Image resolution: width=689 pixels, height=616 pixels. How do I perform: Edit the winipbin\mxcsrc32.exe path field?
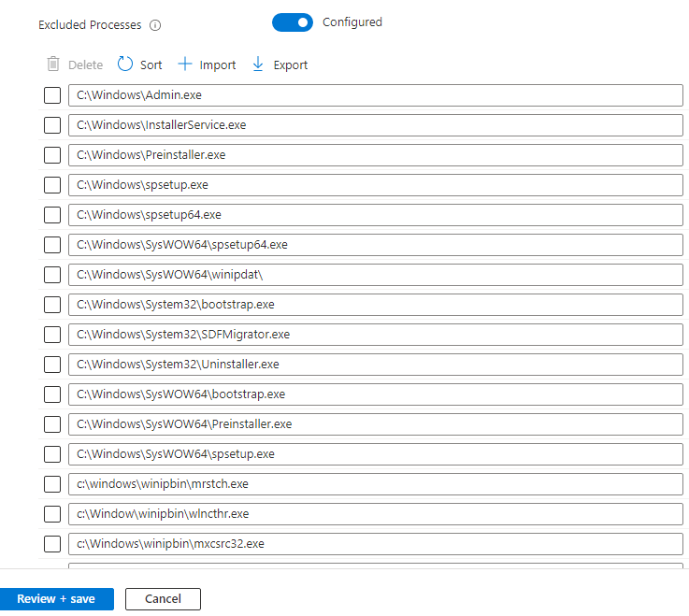coord(375,543)
